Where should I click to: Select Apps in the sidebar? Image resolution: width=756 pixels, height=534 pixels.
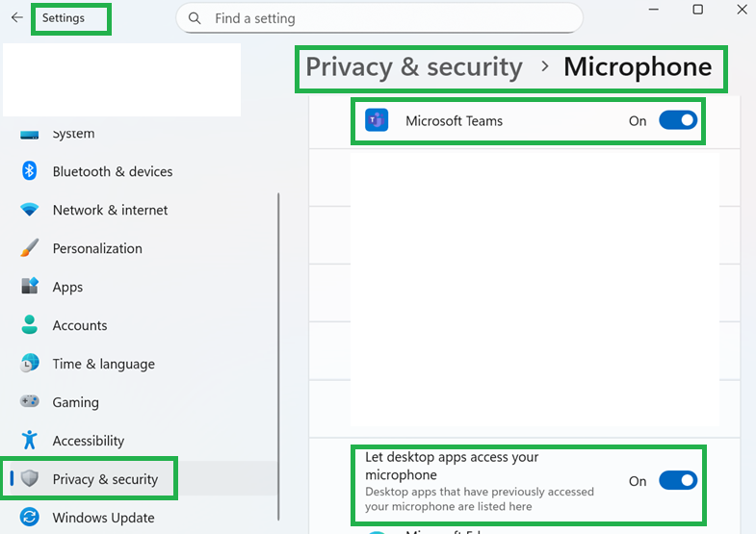(x=67, y=287)
